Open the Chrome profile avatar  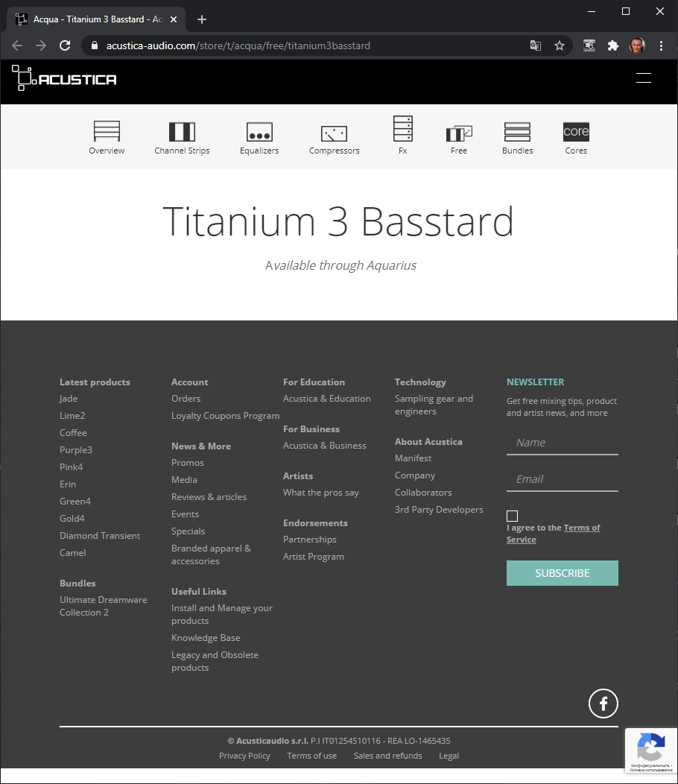[637, 45]
